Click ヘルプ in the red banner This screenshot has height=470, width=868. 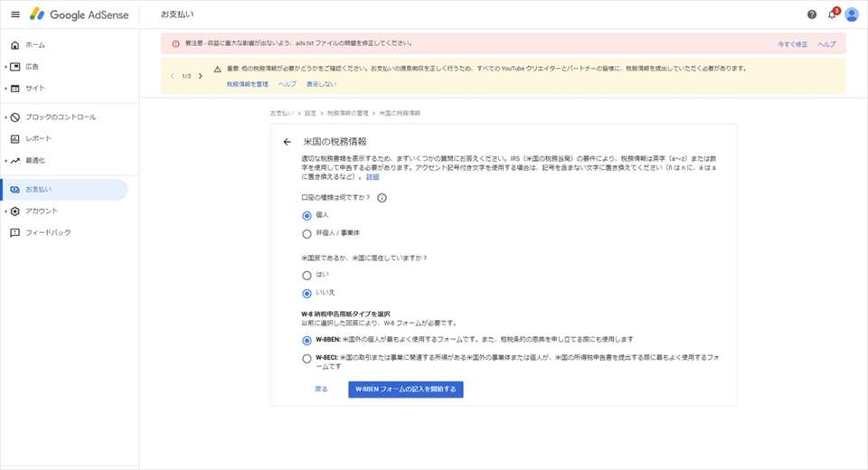click(826, 44)
